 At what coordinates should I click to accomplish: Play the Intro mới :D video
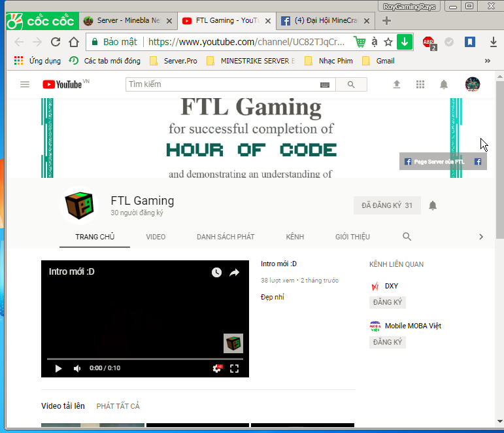click(x=58, y=368)
